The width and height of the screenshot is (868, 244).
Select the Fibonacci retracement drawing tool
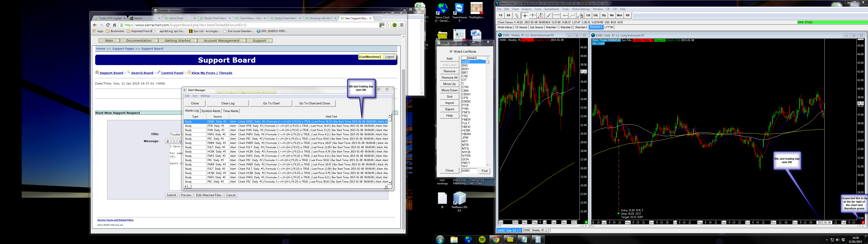[x=541, y=16]
